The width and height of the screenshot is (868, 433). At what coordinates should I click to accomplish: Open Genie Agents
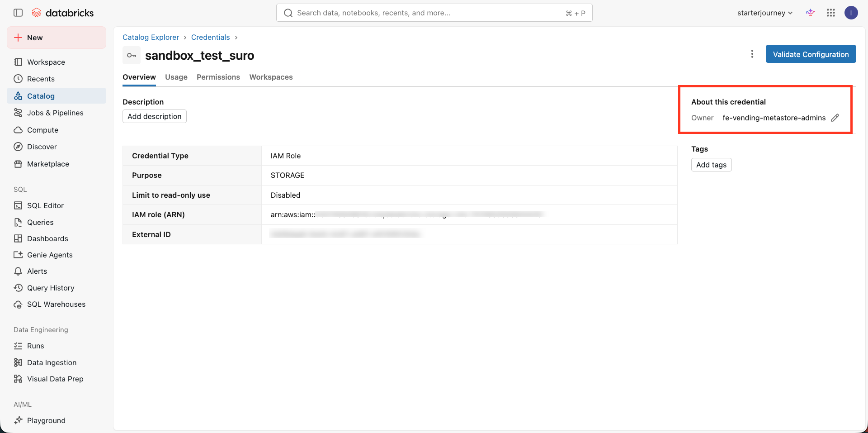click(x=57, y=255)
